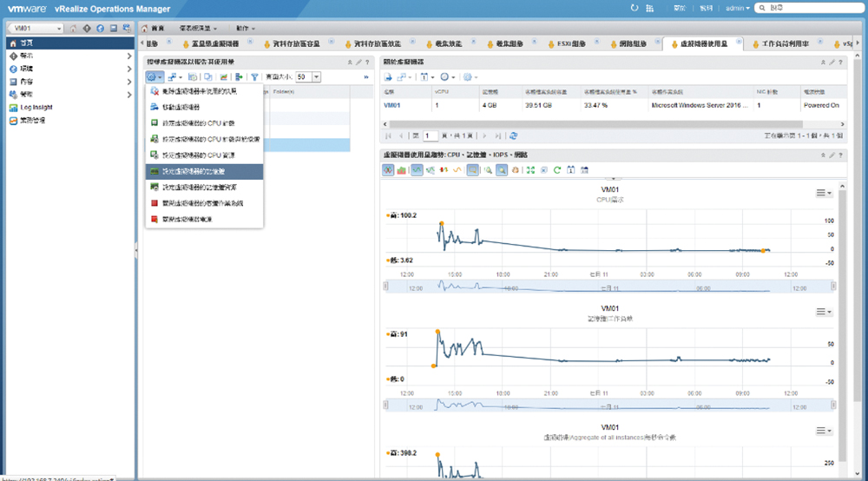This screenshot has width=868, height=481.
Task: Click the blue globe environment icon in top strip
Action: click(x=100, y=29)
